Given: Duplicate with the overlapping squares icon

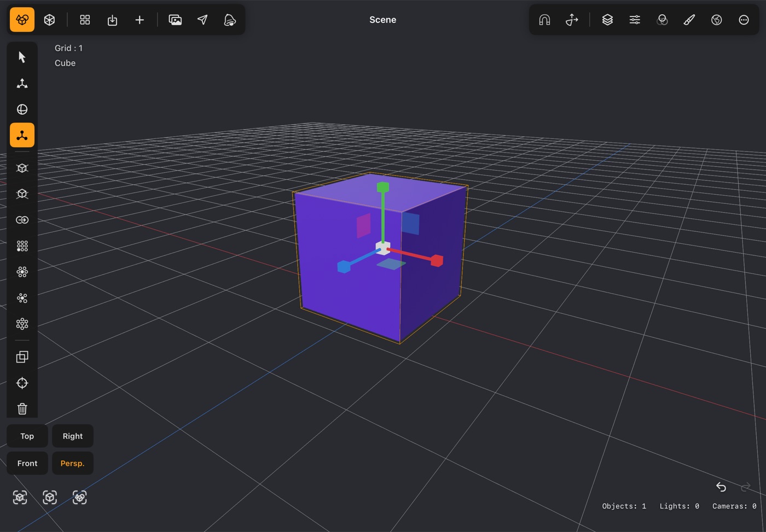Looking at the screenshot, I should [22, 356].
